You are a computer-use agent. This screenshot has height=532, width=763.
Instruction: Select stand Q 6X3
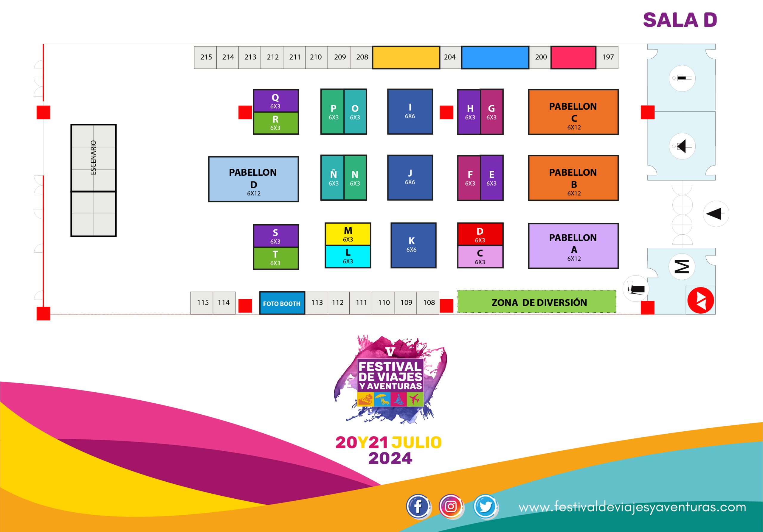[276, 101]
